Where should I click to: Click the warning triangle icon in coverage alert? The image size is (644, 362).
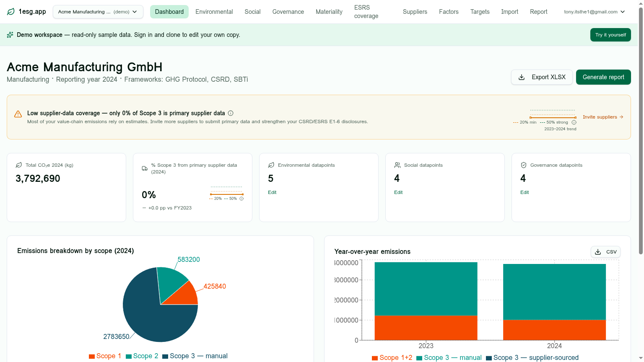coord(18,114)
